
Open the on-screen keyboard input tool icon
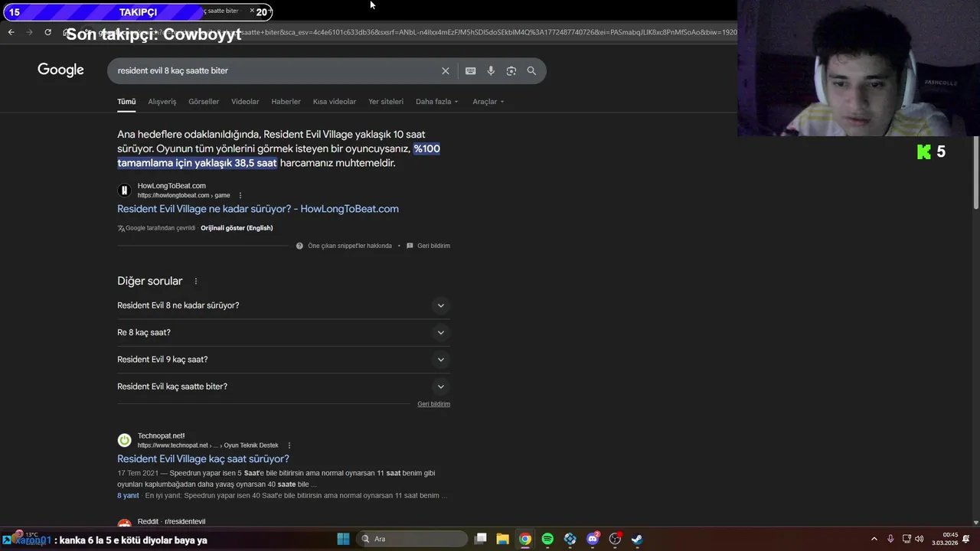470,70
